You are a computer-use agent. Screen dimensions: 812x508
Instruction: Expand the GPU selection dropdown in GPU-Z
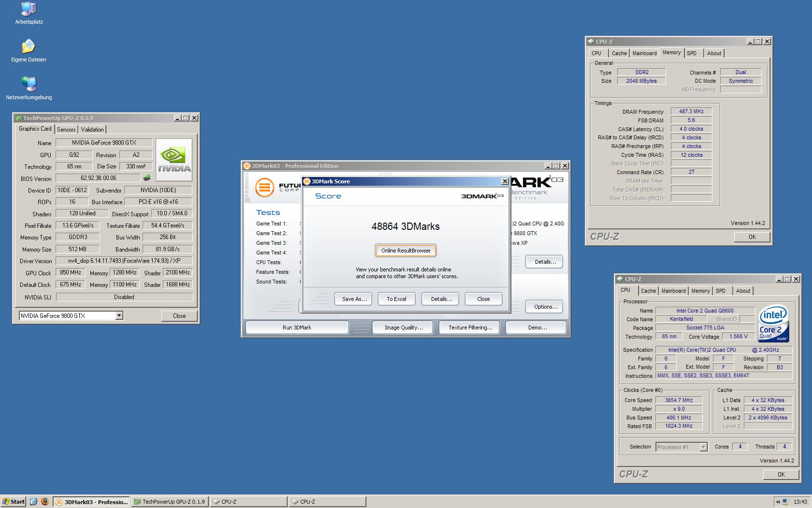click(119, 316)
